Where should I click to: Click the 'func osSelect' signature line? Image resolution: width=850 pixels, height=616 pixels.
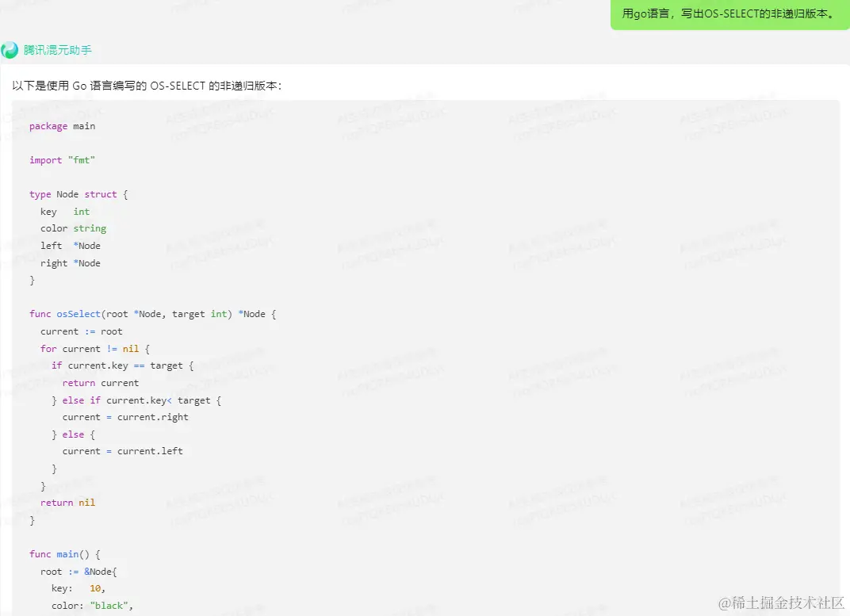[x=153, y=314]
